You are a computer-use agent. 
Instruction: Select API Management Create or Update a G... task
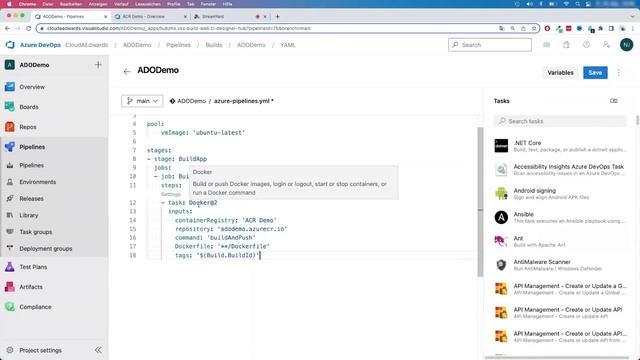(x=560, y=289)
